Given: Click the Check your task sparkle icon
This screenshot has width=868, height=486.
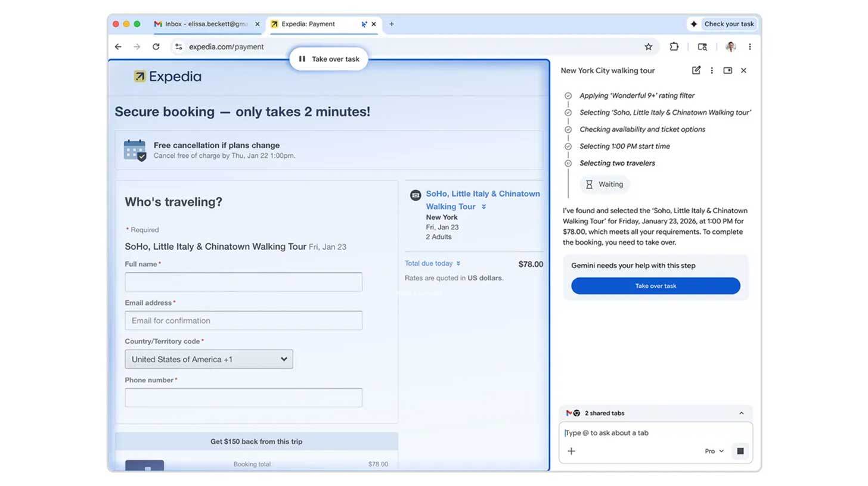Looking at the screenshot, I should click(x=693, y=24).
